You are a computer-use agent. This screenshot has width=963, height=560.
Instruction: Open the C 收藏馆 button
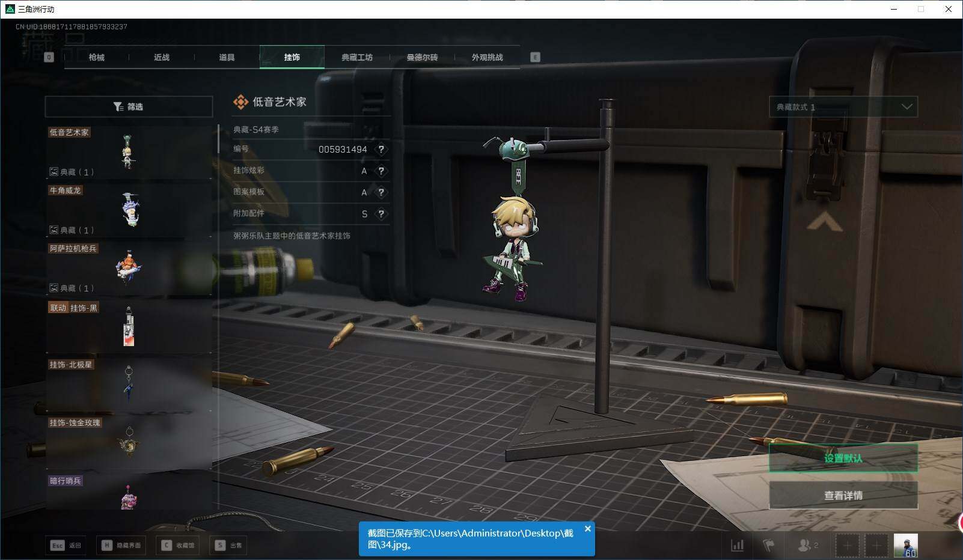pyautogui.click(x=178, y=545)
